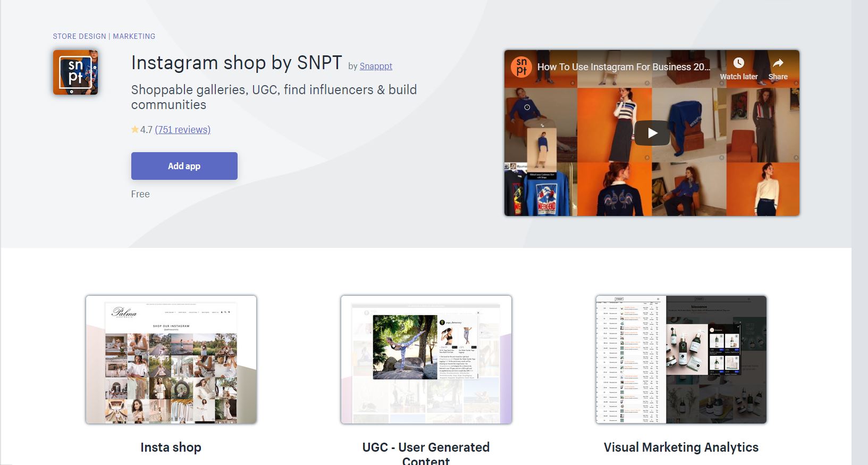Viewport: 868px width, 465px height.
Task: Open the UGC User Generated Content thumbnail
Action: 426,360
